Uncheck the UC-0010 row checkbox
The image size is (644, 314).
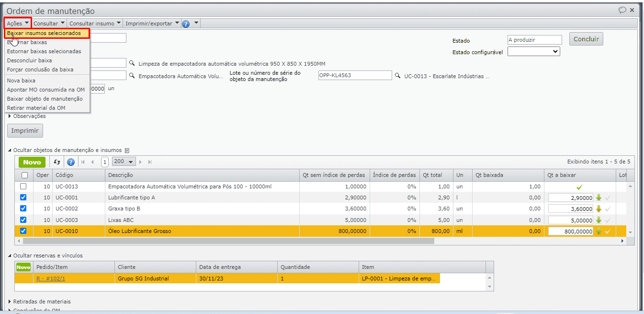(23, 231)
